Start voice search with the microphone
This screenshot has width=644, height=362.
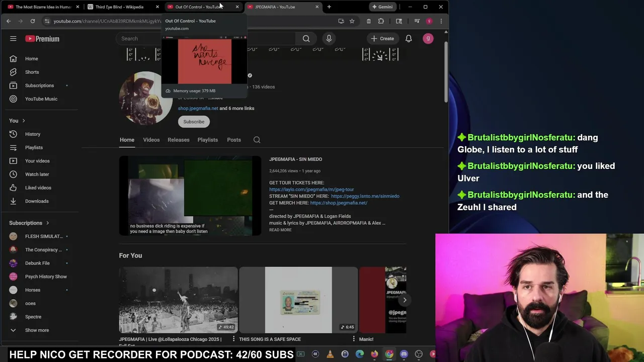coord(329,39)
